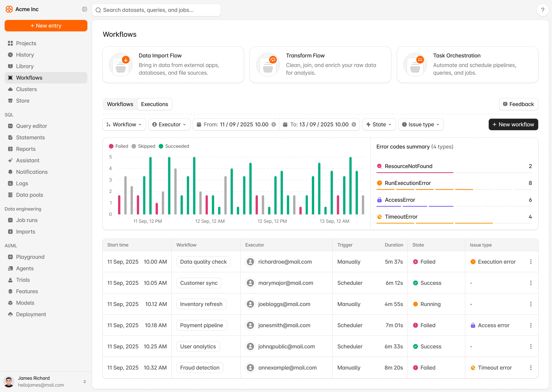Image resolution: width=552 pixels, height=392 pixels.
Task: Toggle Skipped series in chart legend
Action: click(143, 146)
